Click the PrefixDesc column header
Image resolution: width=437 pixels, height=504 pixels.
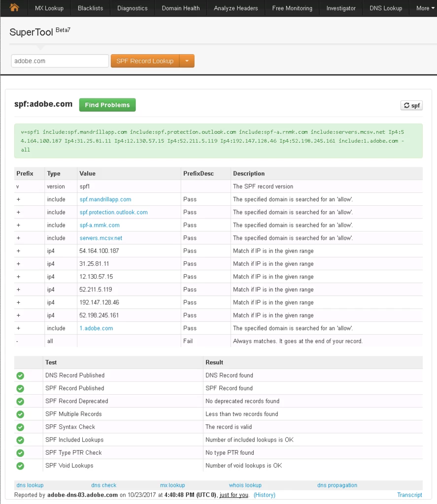(x=199, y=174)
